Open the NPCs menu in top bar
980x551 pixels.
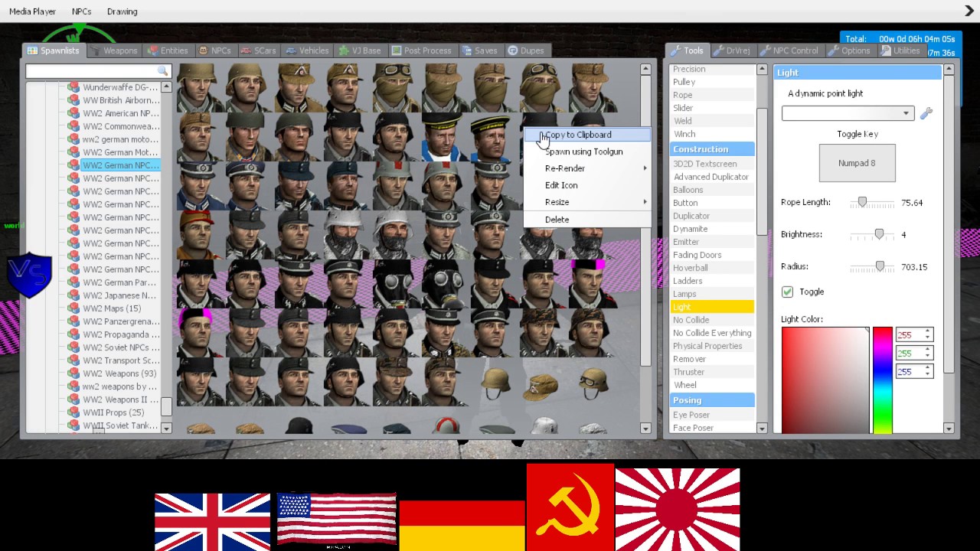coord(81,11)
